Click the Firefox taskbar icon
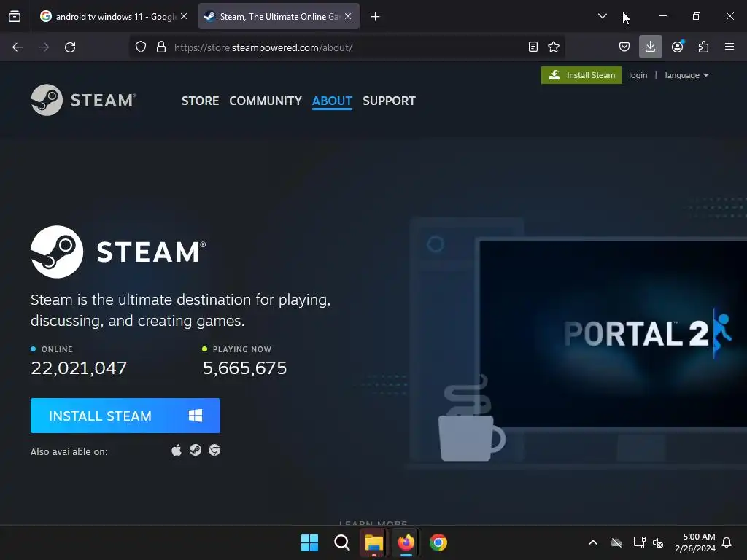This screenshot has height=560, width=747. [406, 542]
